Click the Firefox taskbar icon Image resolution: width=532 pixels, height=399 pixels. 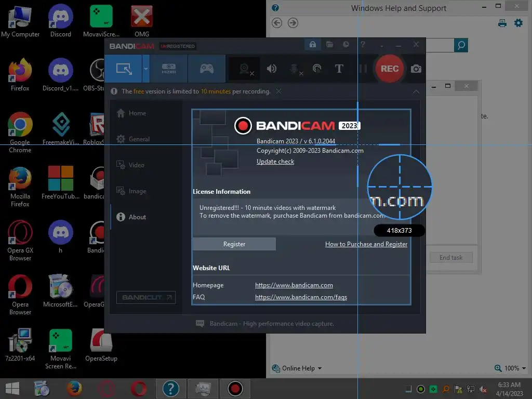coord(74,389)
